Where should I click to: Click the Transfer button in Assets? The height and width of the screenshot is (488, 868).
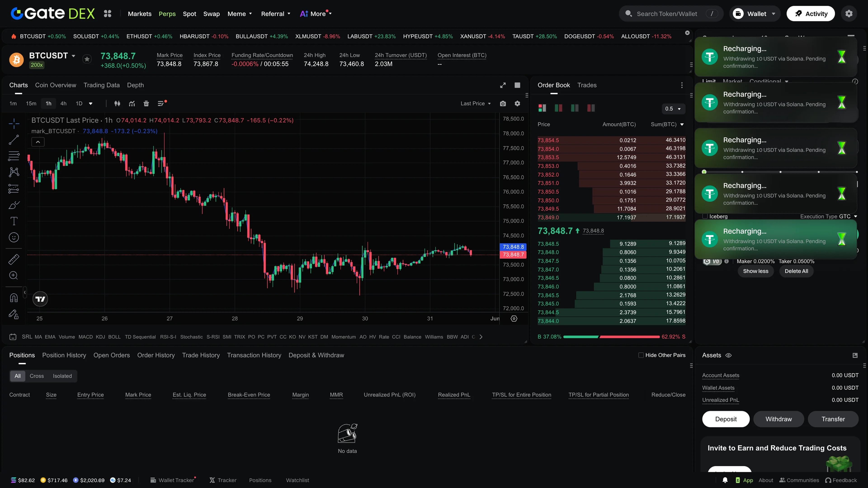(x=833, y=419)
